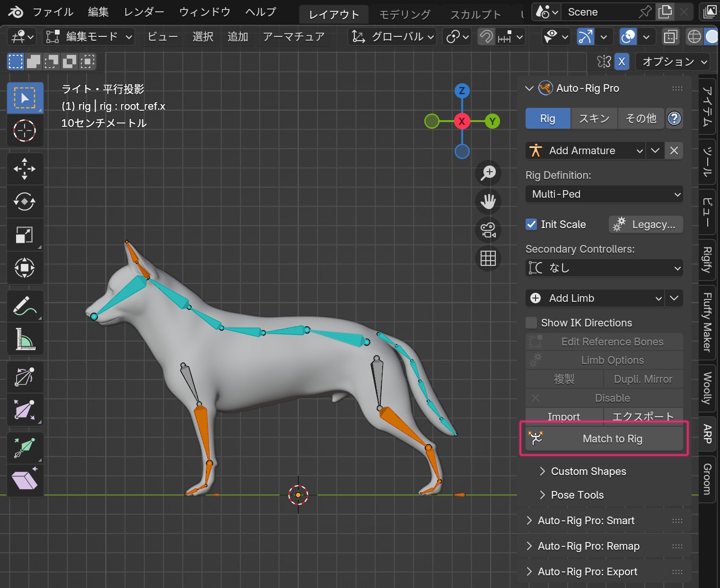Click the viewport zoom magnifier icon
The width and height of the screenshot is (720, 588).
tap(488, 173)
